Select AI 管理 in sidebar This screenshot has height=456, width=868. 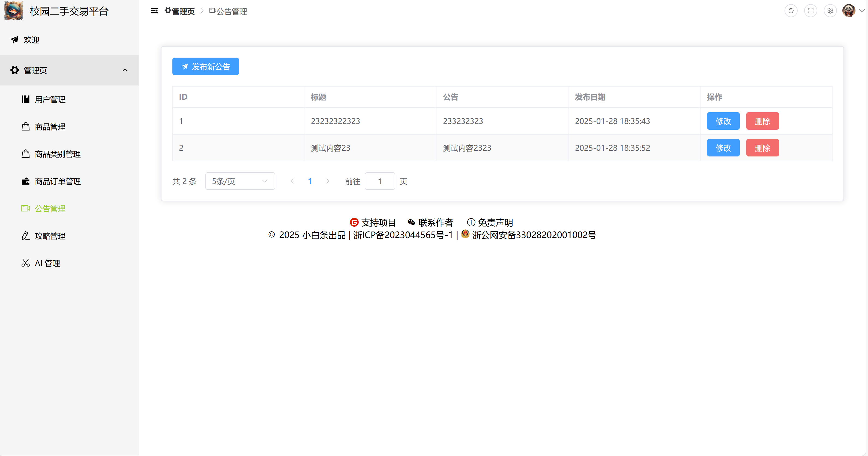point(47,263)
